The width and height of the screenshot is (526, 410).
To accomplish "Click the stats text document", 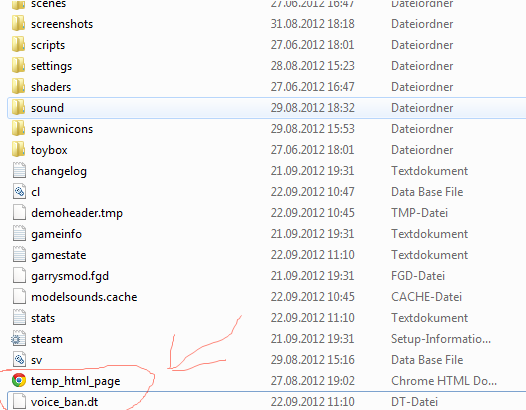I will click(x=43, y=318).
